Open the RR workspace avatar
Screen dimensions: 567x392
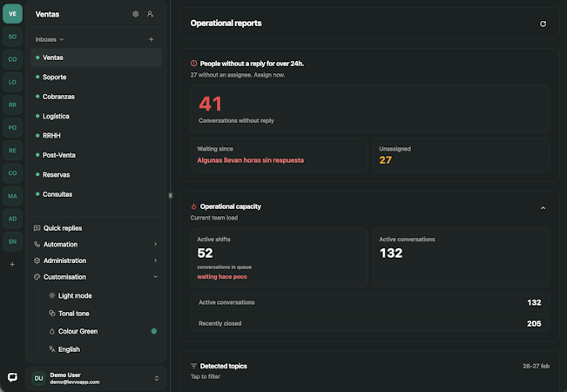(12, 105)
